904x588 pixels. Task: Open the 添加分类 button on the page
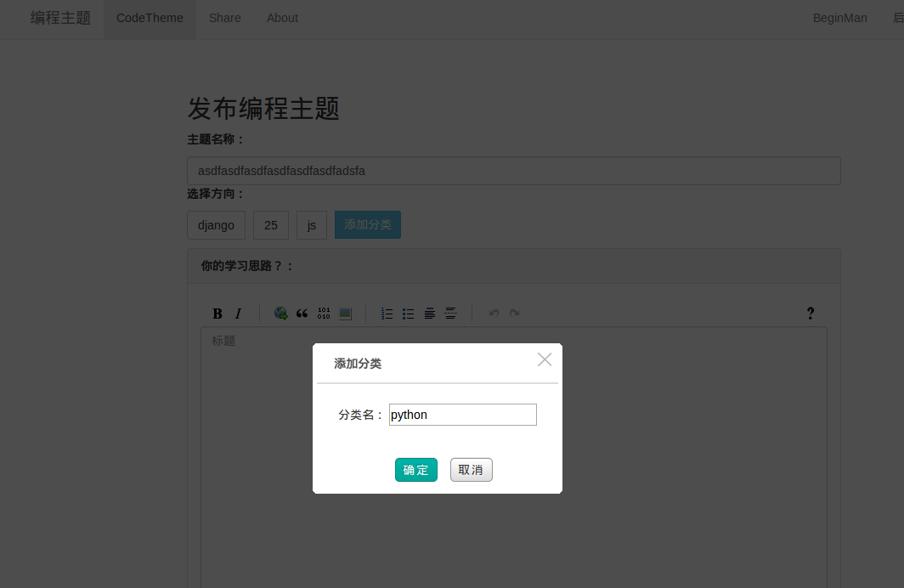(368, 225)
